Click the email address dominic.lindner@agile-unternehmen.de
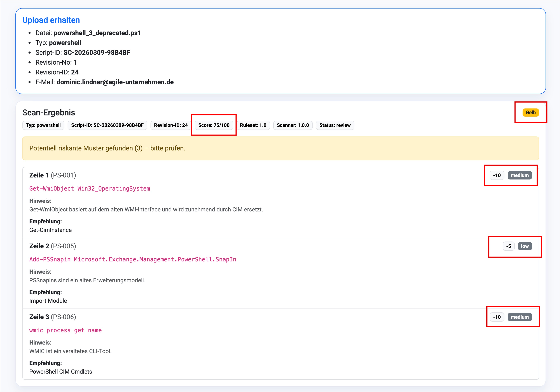560x392 pixels. (x=115, y=82)
